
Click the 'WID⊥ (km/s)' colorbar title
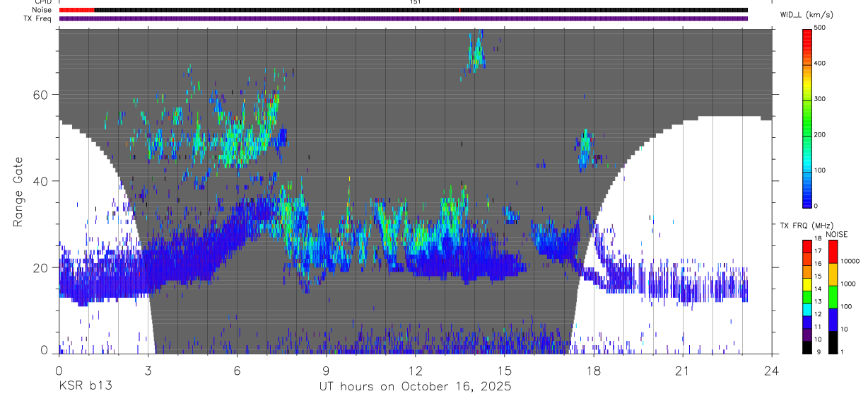(809, 15)
